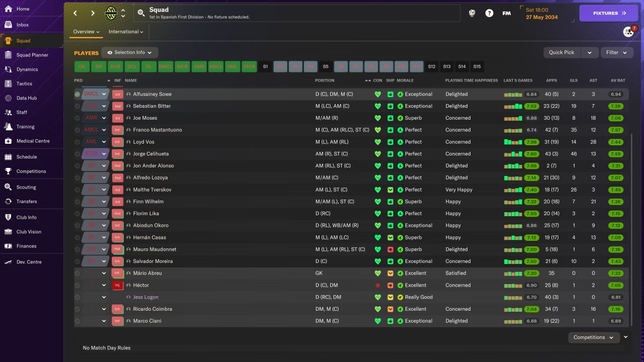This screenshot has height=362, width=644.
Task: Open position dropdown for Joe Moses
Action: coord(104,118)
